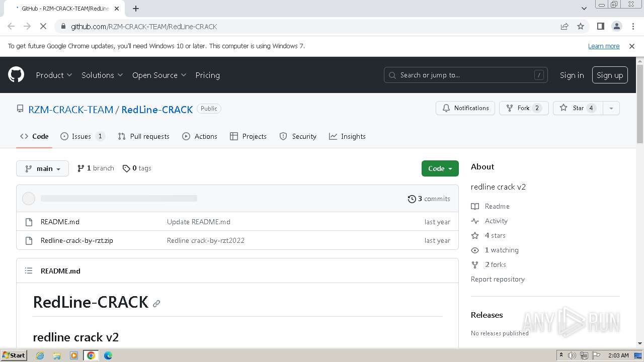644x362 pixels.
Task: Go back in the browser
Action: [11, 26]
